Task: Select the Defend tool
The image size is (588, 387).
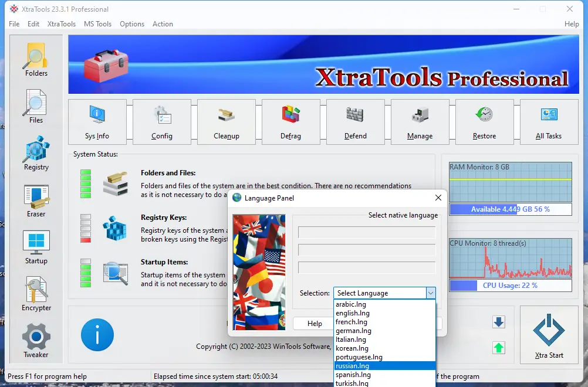Action: 355,121
